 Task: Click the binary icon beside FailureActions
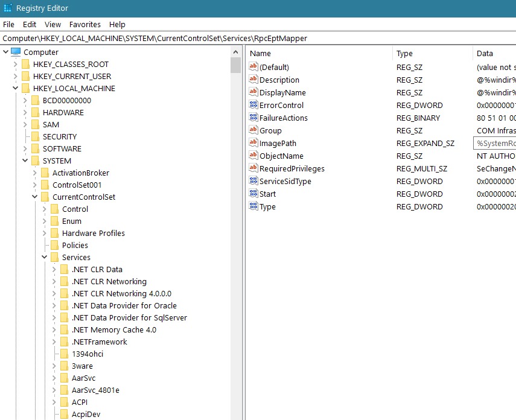coord(253,118)
